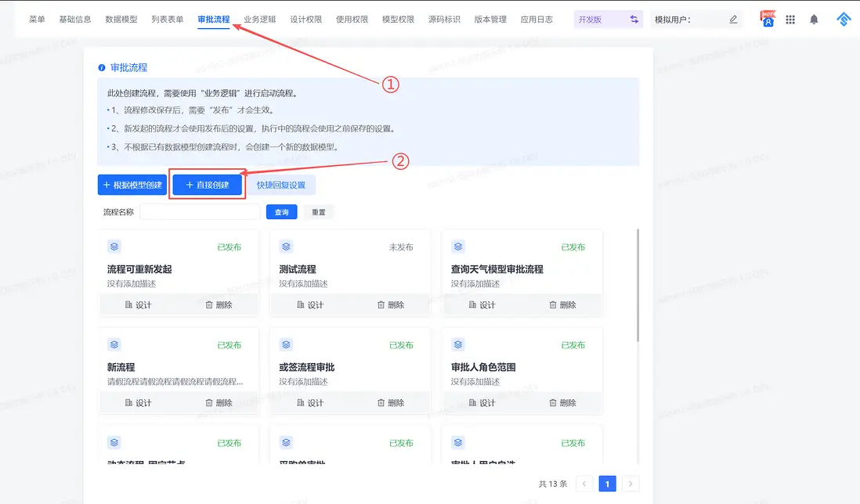Open the 开发版 version selector

coord(609,19)
